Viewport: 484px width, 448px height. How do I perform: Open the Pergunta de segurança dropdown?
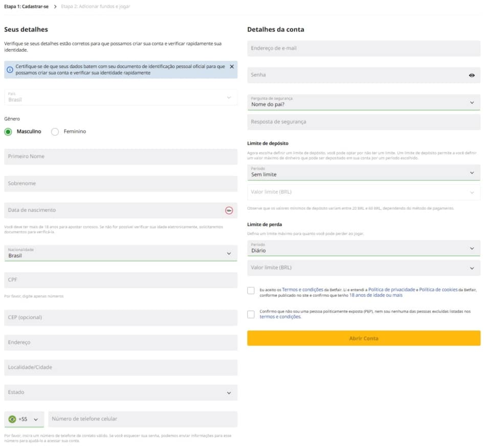(364, 102)
